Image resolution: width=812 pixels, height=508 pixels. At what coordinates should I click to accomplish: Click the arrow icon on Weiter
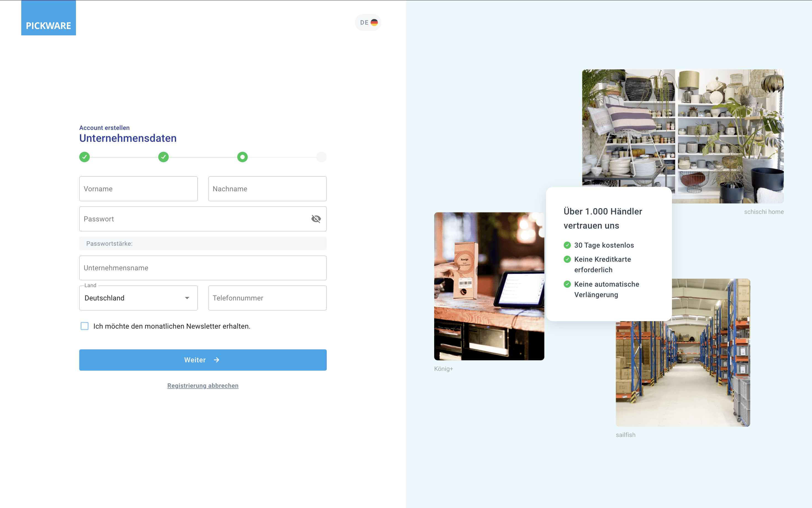217,360
